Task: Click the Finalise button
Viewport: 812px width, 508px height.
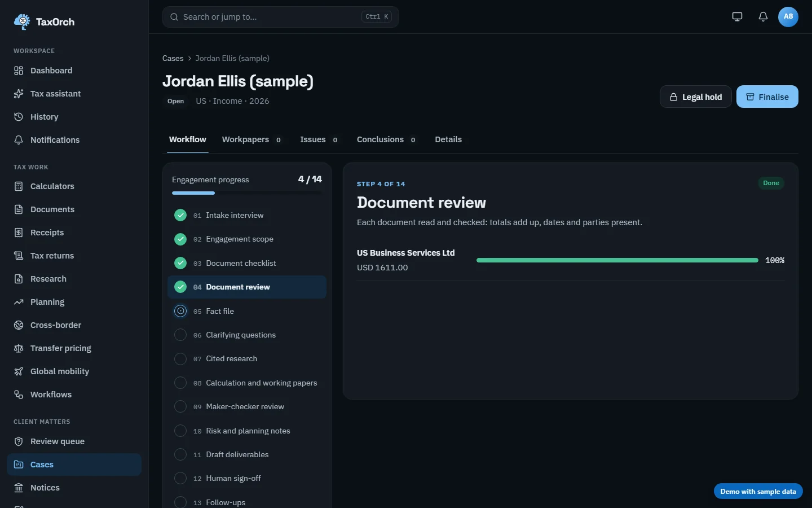Action: (x=767, y=97)
